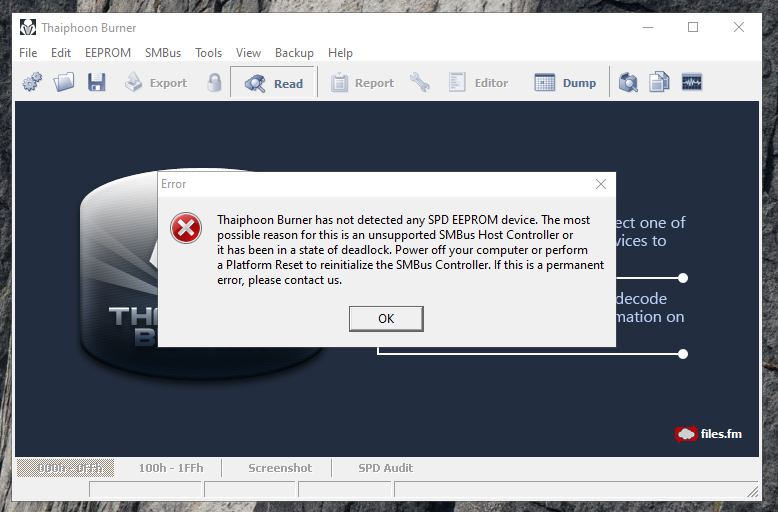Click the gear settings icon in toolbar

32,82
